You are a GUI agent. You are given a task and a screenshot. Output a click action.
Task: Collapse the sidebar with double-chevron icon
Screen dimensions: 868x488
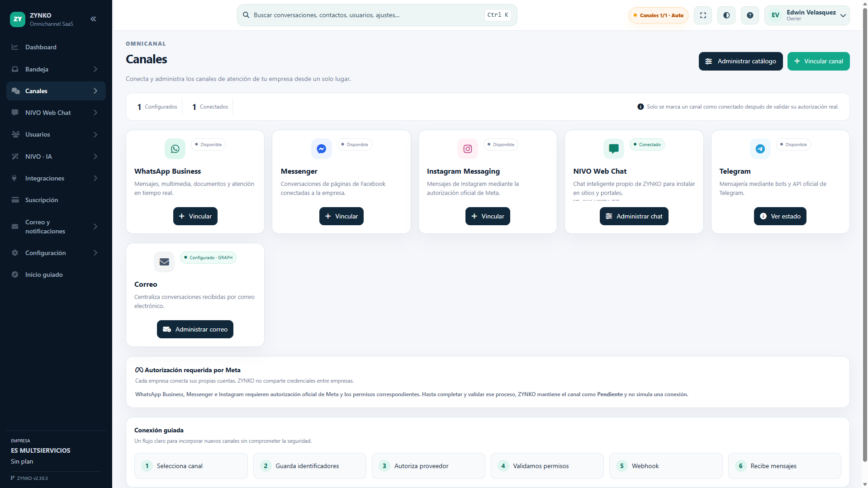pyautogui.click(x=93, y=19)
